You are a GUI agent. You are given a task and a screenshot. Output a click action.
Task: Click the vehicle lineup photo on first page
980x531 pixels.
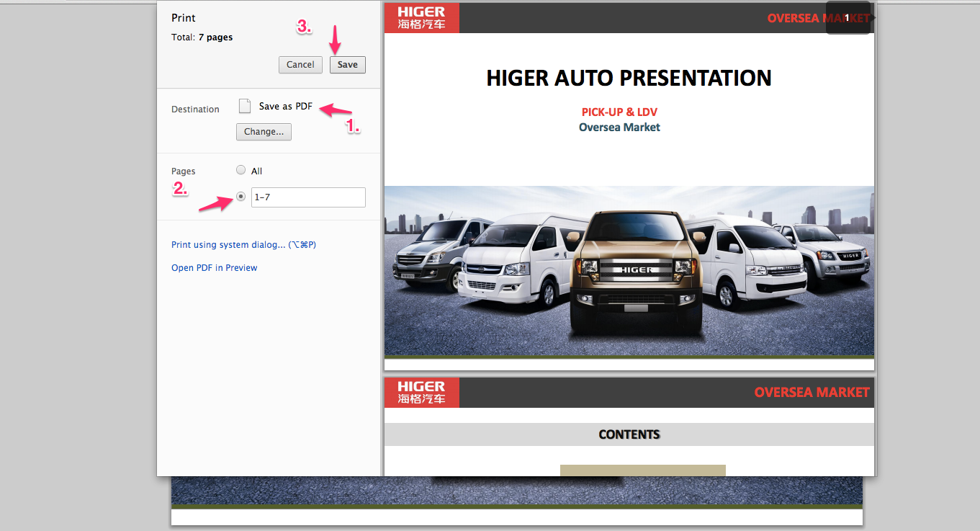tap(629, 271)
